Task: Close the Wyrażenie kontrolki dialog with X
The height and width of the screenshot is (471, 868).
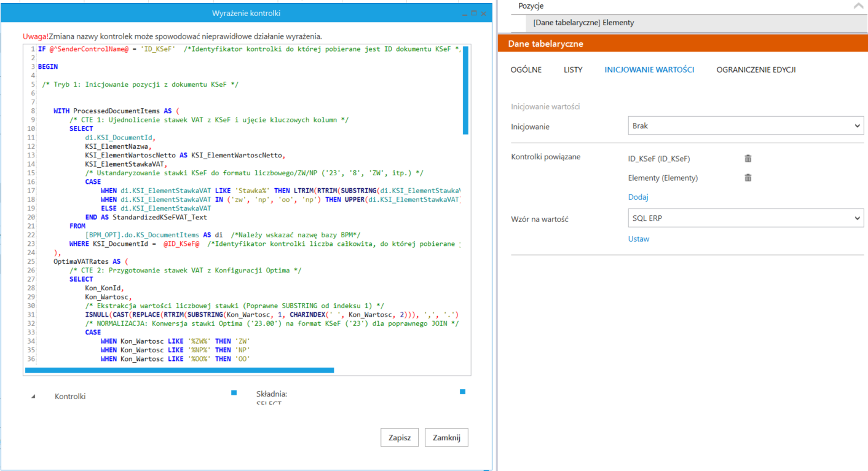Action: click(484, 13)
